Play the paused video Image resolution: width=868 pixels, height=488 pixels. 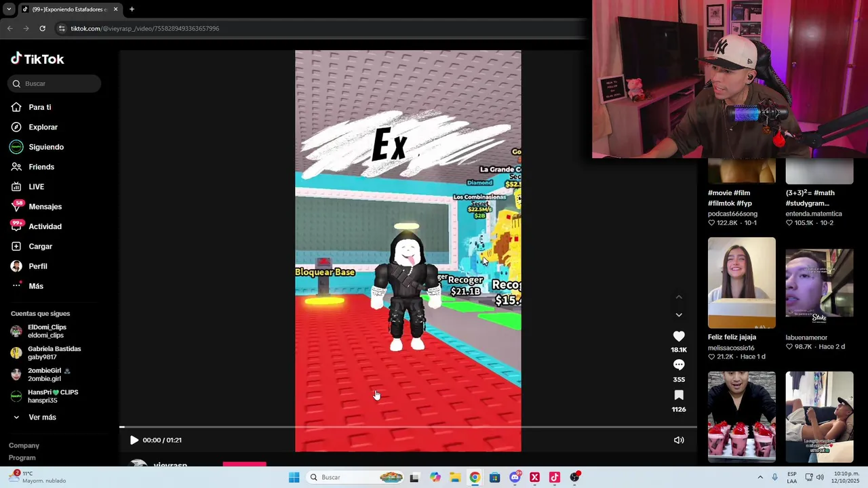click(x=134, y=440)
